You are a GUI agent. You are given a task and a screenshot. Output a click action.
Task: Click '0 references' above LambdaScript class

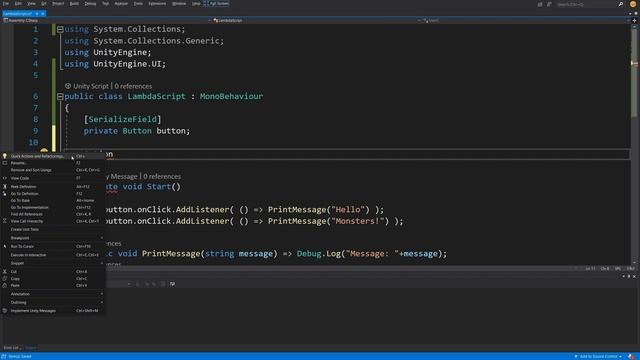point(133,86)
